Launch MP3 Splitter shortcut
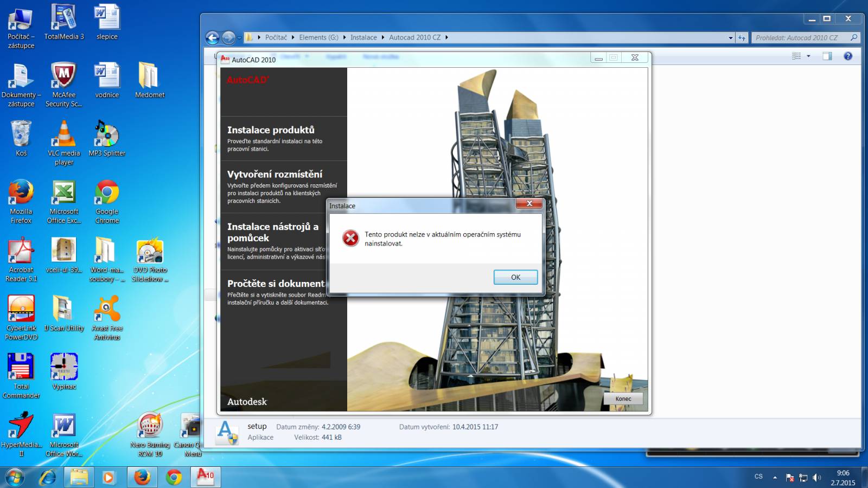Viewport: 868px width, 488px height. click(x=107, y=139)
